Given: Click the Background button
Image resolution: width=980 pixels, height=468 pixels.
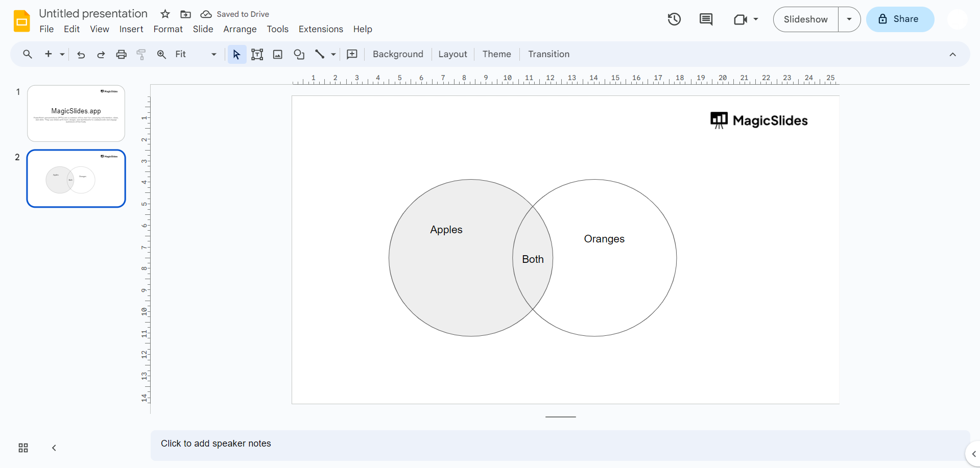Looking at the screenshot, I should pos(398,54).
